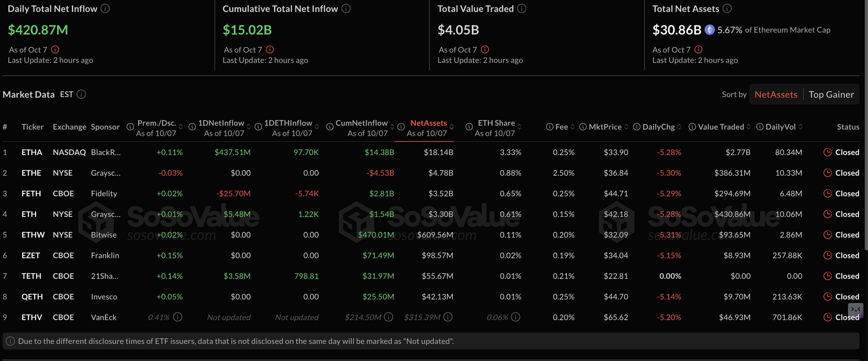Click red alert icon under Daily Total Net Inflow
The height and width of the screenshot is (361, 868).
pos(55,50)
